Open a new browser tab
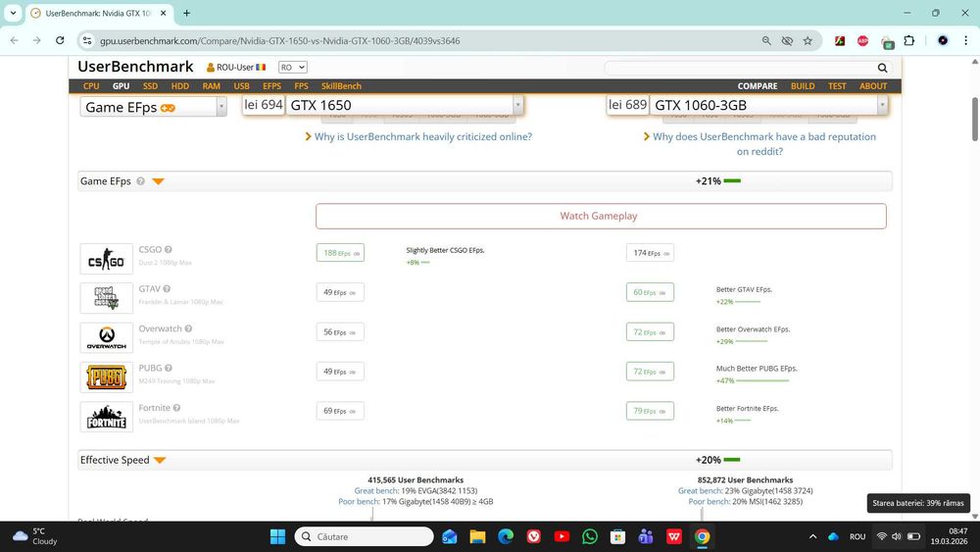 tap(186, 13)
